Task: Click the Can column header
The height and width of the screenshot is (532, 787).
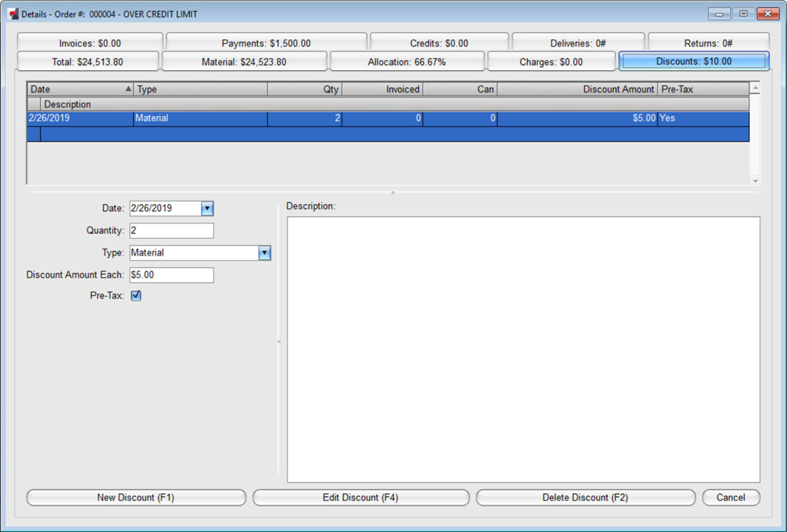Action: [x=460, y=89]
